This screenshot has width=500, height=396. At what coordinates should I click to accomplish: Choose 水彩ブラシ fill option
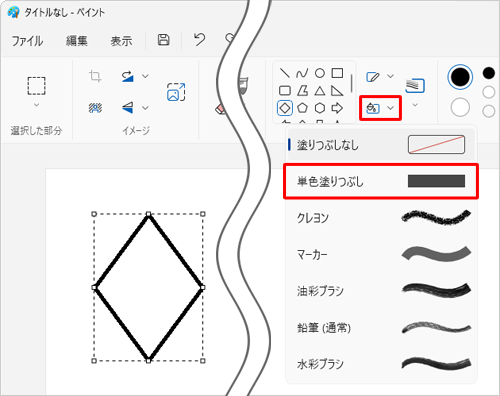coord(381,364)
